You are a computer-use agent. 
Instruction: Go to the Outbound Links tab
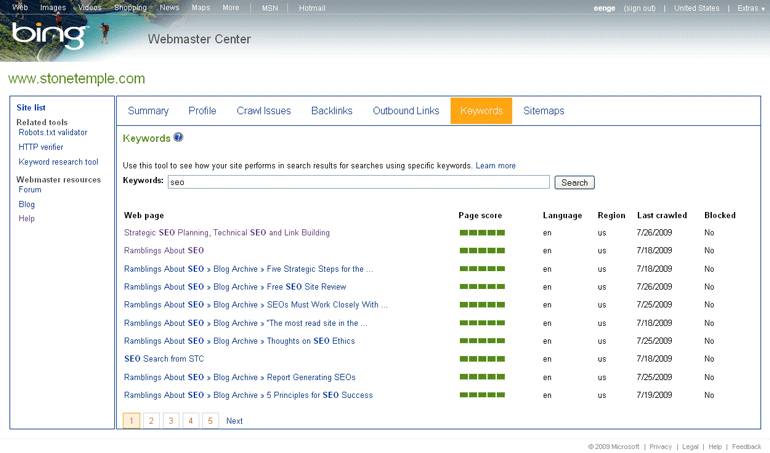point(406,111)
